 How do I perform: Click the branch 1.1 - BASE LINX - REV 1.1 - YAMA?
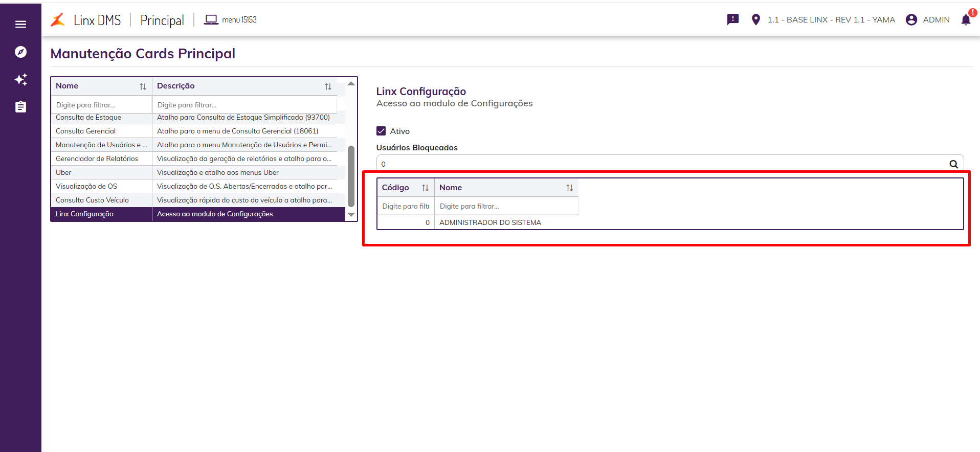tap(831, 19)
